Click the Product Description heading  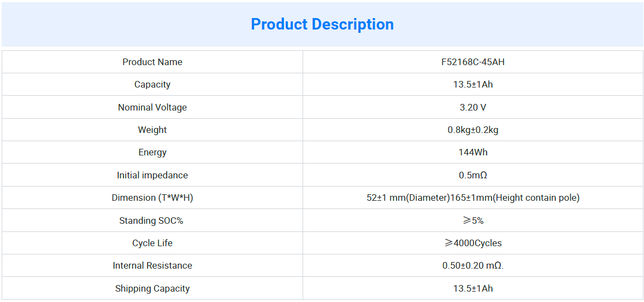point(322,24)
